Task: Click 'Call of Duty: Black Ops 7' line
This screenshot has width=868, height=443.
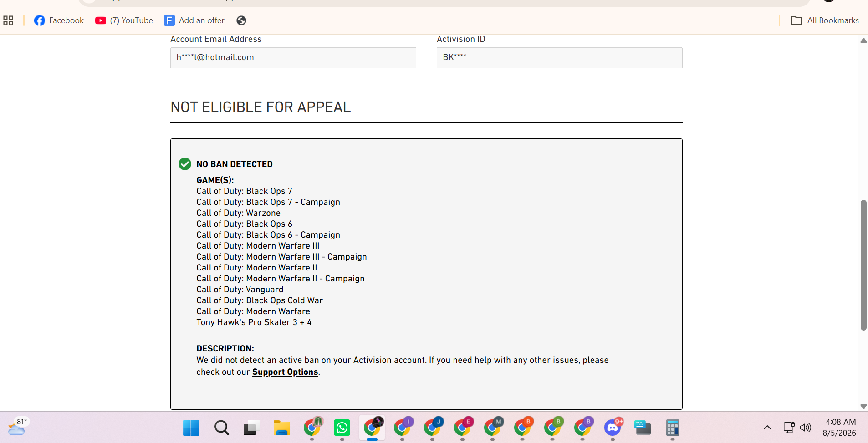Action: pos(245,191)
